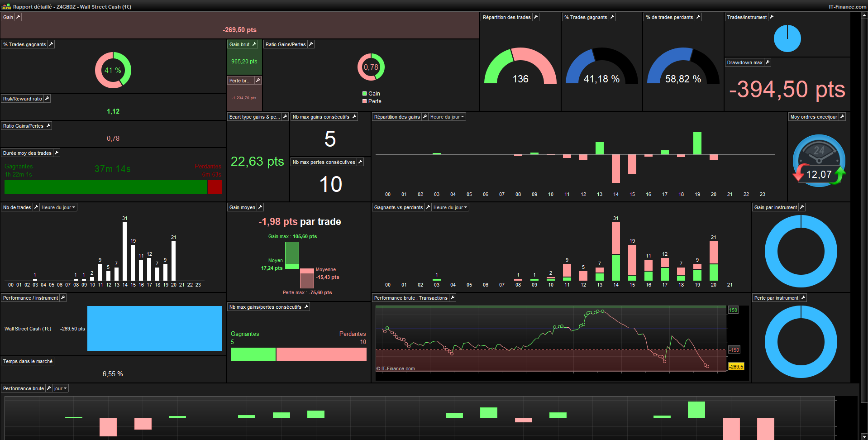This screenshot has width=868, height=440.
Task: Click wrench next to Ecart type gains & pe...
Action: point(285,117)
